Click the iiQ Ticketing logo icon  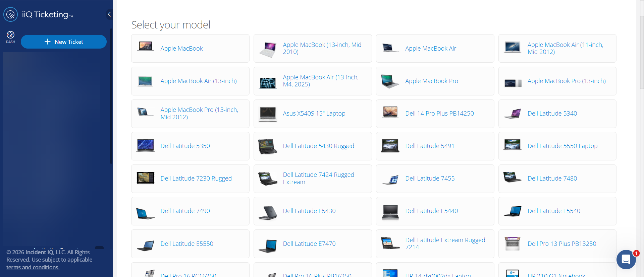[10, 14]
